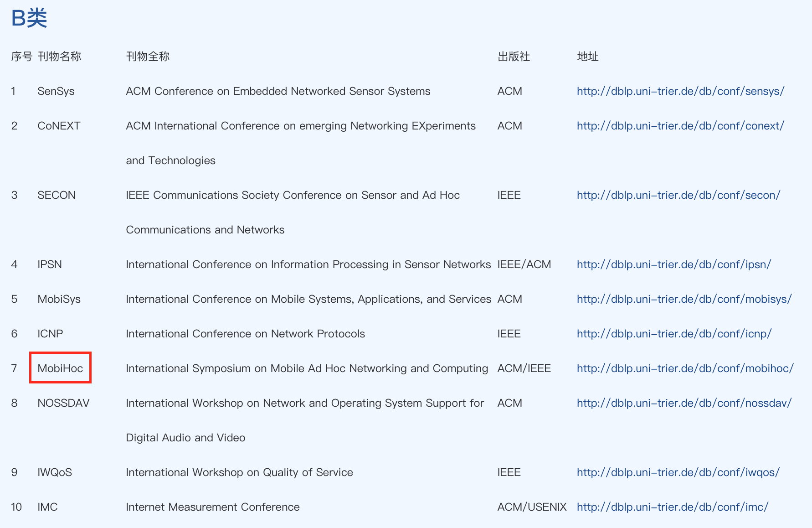Screen dimensions: 812x528
Task: Open the CoNEXT dblp conference link
Action: click(680, 126)
